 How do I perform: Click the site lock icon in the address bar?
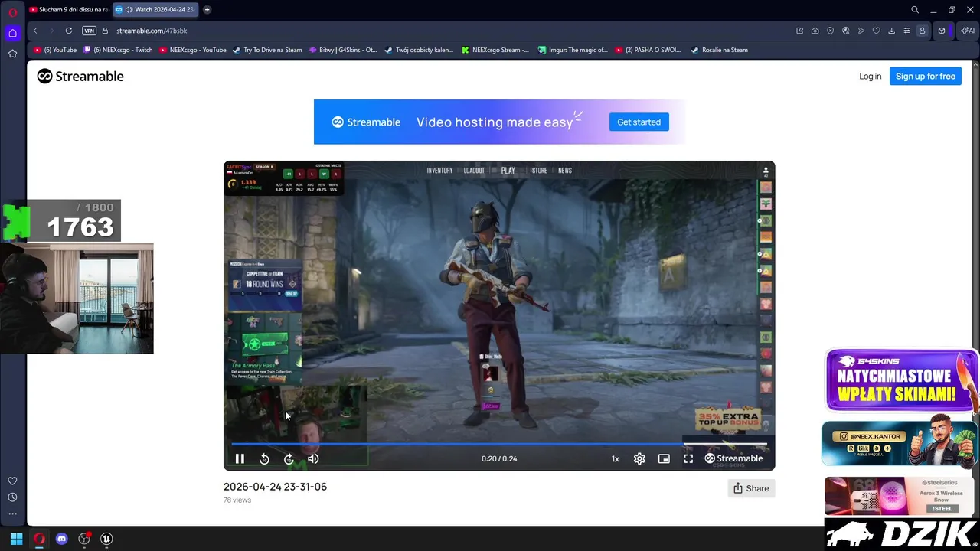coord(106,31)
